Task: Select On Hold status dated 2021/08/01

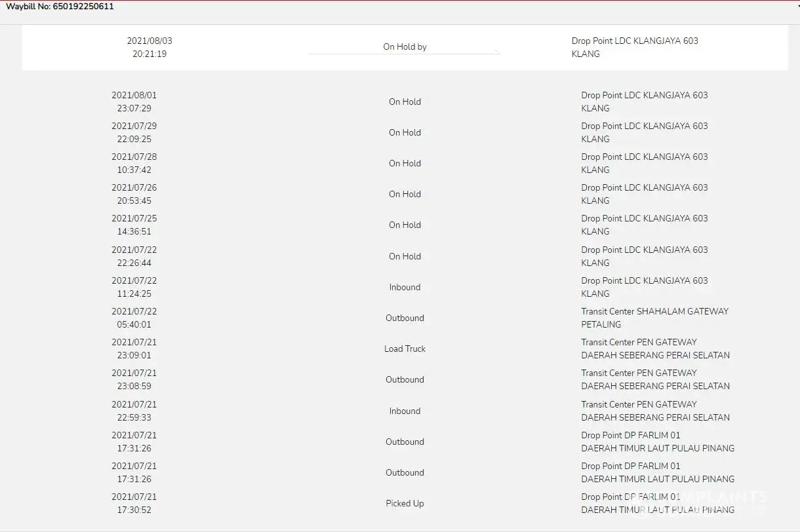Action: (x=405, y=102)
